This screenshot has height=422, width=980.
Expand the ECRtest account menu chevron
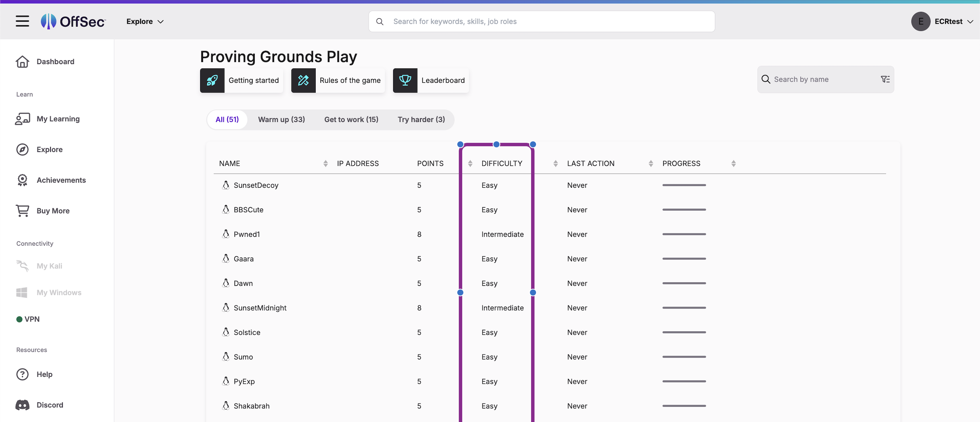pos(970,22)
